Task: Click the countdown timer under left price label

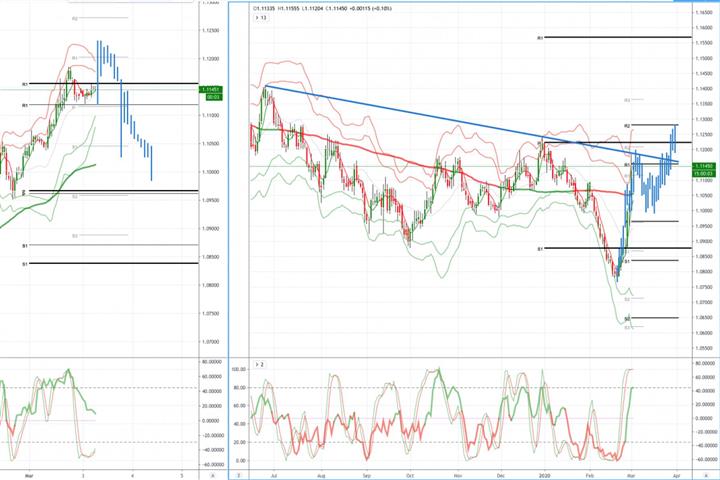Action: point(213,97)
